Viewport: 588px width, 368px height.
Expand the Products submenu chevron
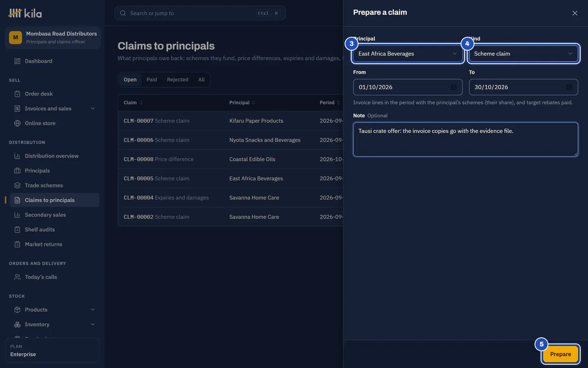(x=93, y=310)
